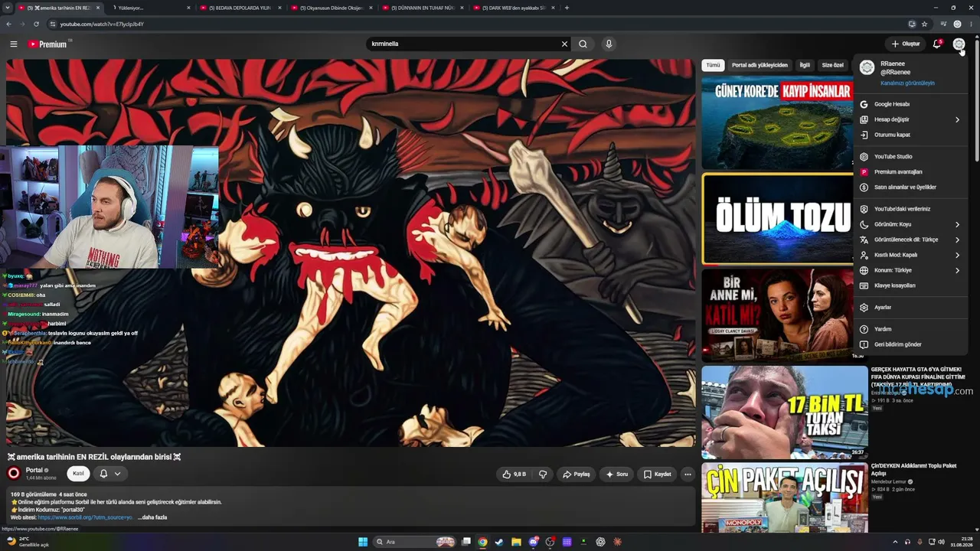Image resolution: width=980 pixels, height=551 pixels.
Task: Expand Görünüm: Koyu appearance submenu
Action: pyautogui.click(x=910, y=224)
